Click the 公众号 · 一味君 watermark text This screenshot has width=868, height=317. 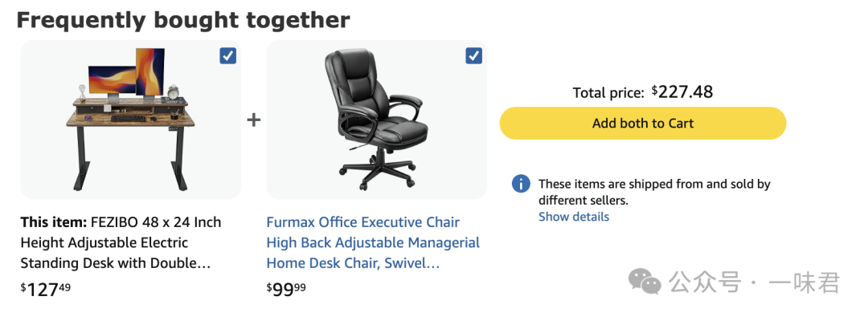pos(754,282)
